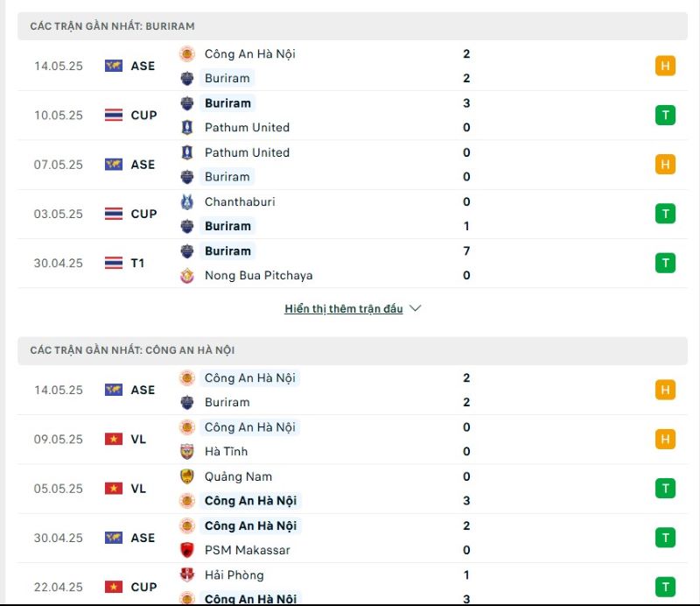
Task: Click the orange H badge for the Hà Tĩnh match
Action: [665, 439]
